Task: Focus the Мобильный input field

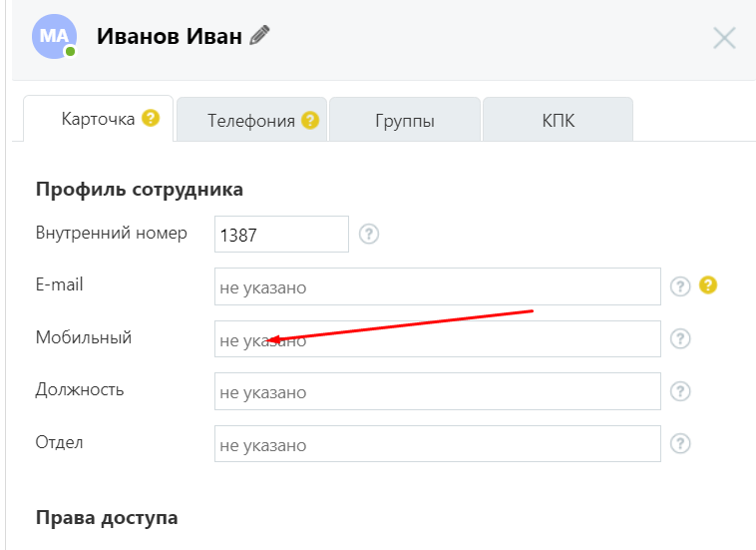Action: coord(437,339)
